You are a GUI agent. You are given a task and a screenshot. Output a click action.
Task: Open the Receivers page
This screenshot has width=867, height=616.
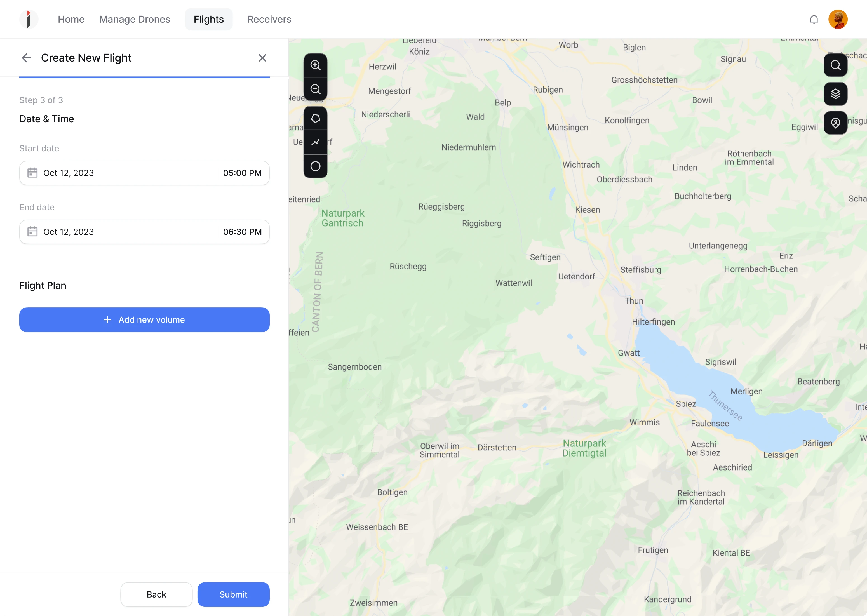pos(269,19)
